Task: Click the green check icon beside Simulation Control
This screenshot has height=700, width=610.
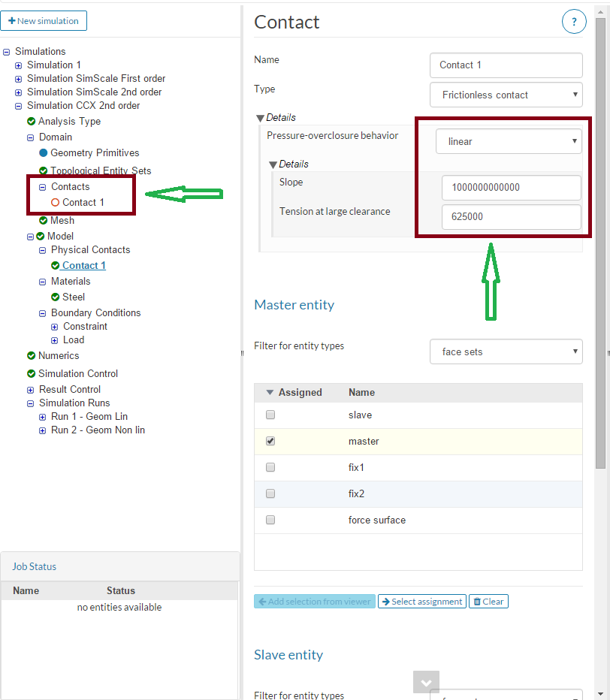Action: click(x=32, y=373)
